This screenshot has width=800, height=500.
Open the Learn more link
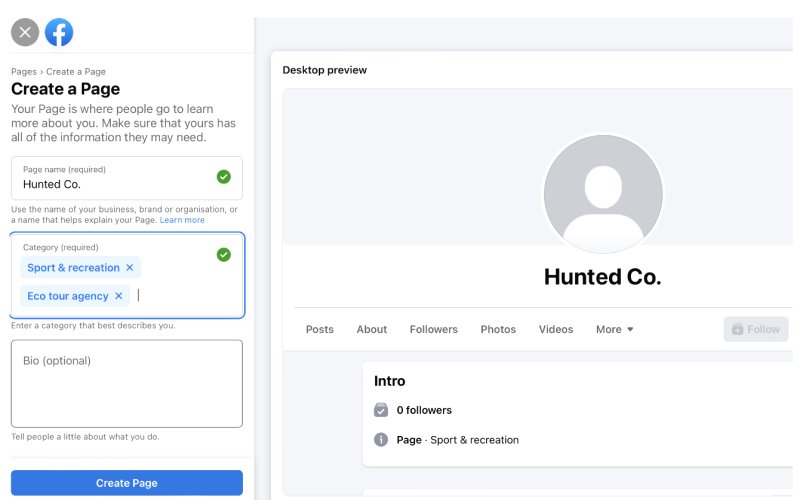[182, 220]
